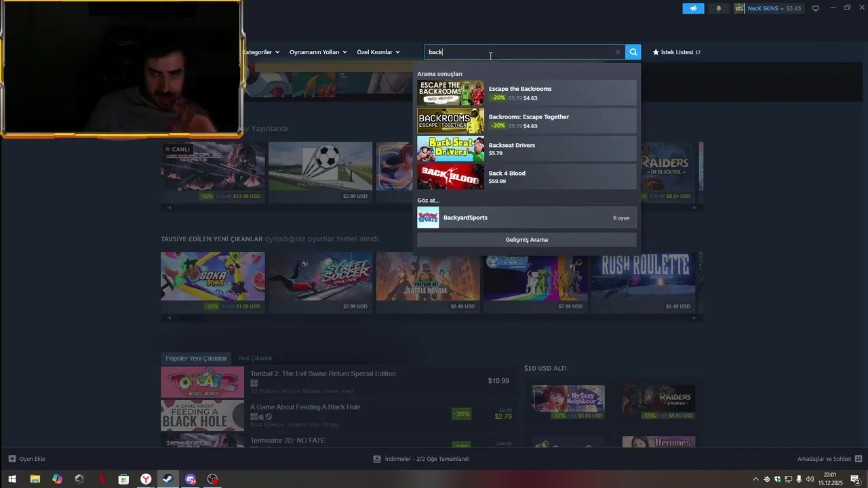Click Oyun Ekle add game button
Screen dimensions: 868x488
(26, 459)
